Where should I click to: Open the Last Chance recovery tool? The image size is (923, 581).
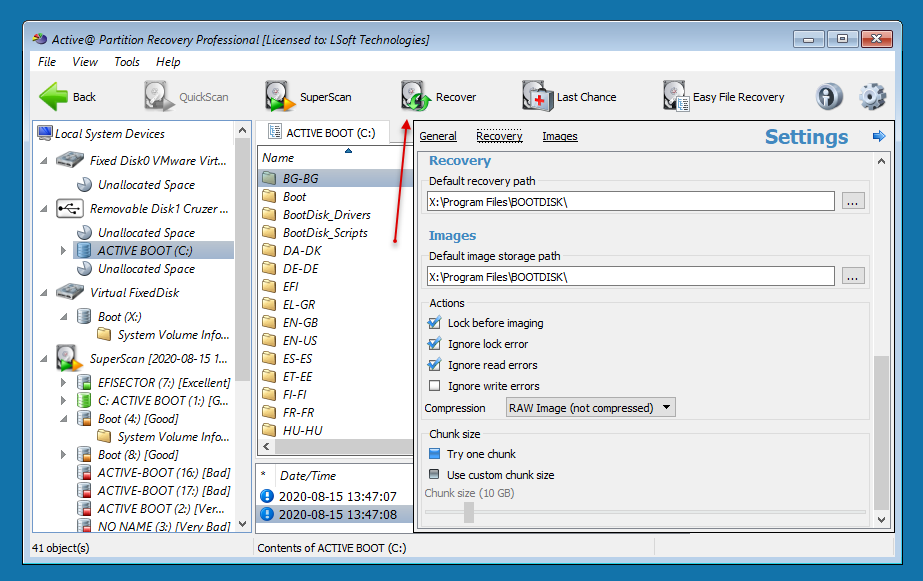click(x=569, y=97)
